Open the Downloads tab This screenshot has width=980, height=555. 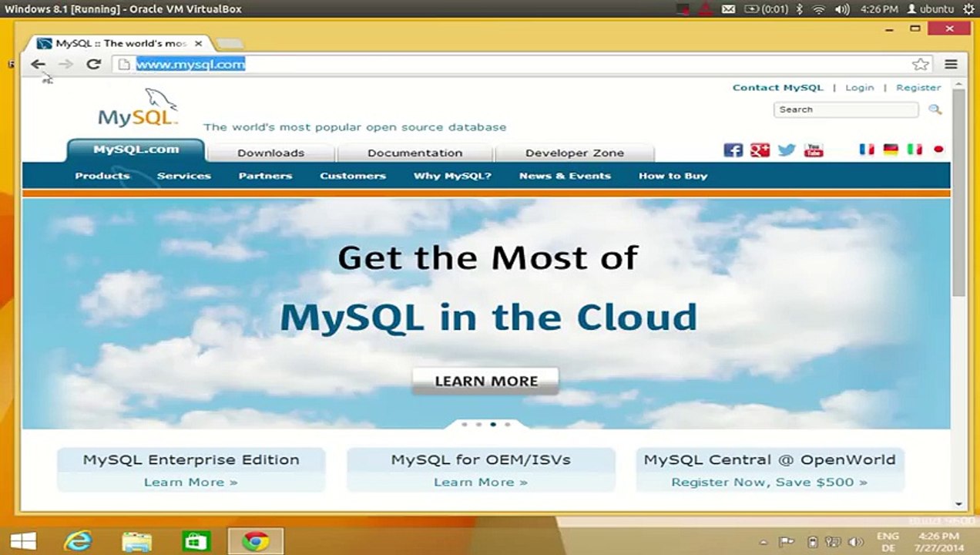(x=270, y=153)
